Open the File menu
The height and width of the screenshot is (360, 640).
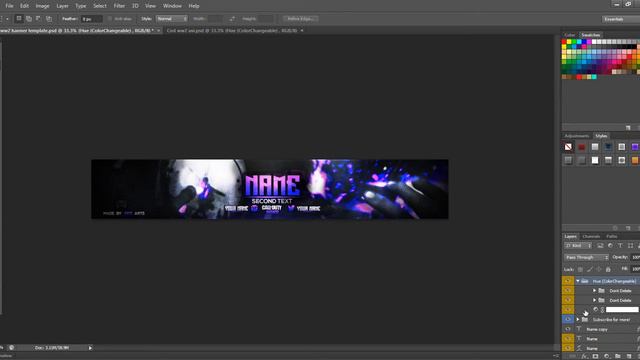click(x=9, y=6)
